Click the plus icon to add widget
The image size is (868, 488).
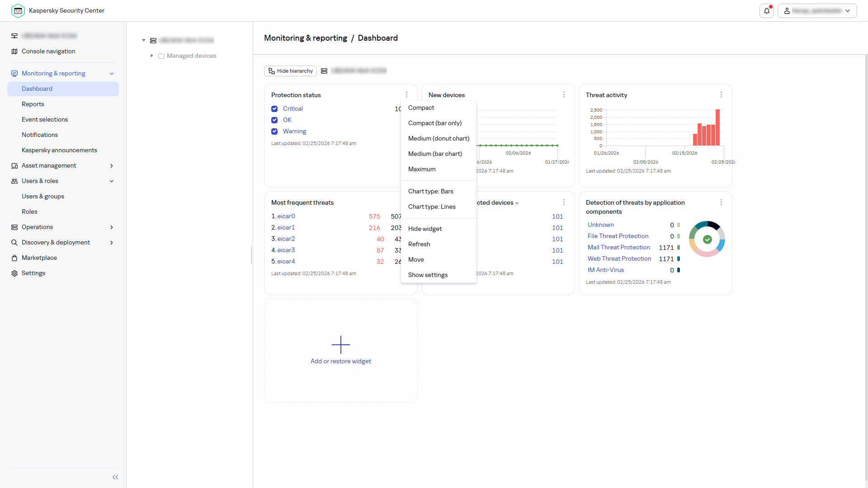pos(341,345)
